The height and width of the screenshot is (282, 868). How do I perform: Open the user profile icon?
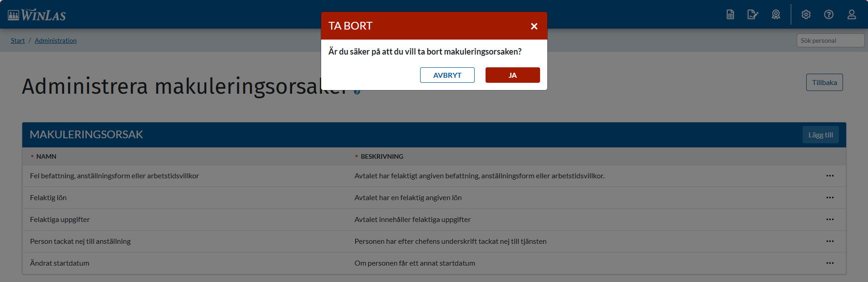(852, 15)
